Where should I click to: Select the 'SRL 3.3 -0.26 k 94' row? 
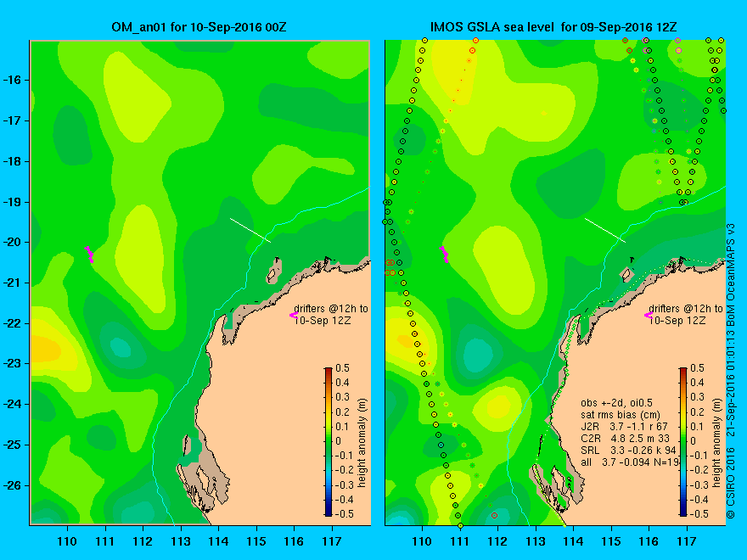(x=628, y=450)
